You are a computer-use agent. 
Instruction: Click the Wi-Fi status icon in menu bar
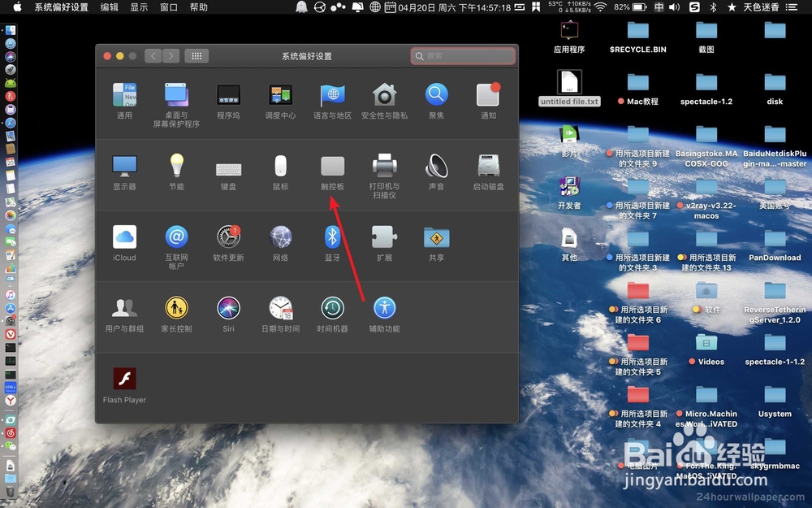click(x=601, y=7)
